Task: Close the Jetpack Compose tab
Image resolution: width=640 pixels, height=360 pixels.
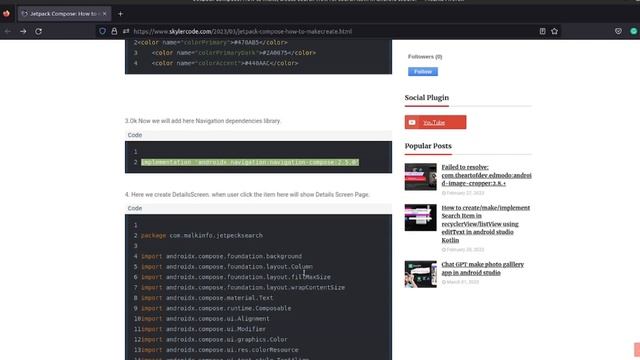Action: pos(104,14)
